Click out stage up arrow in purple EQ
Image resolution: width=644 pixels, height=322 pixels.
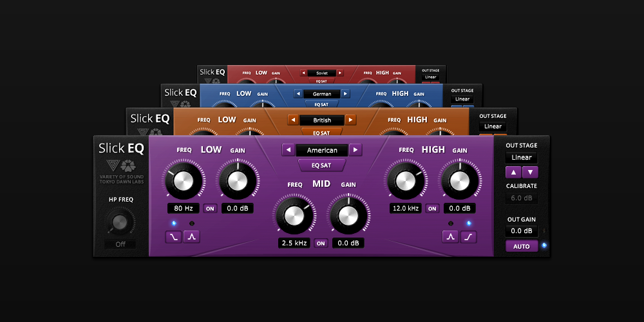[x=513, y=172]
